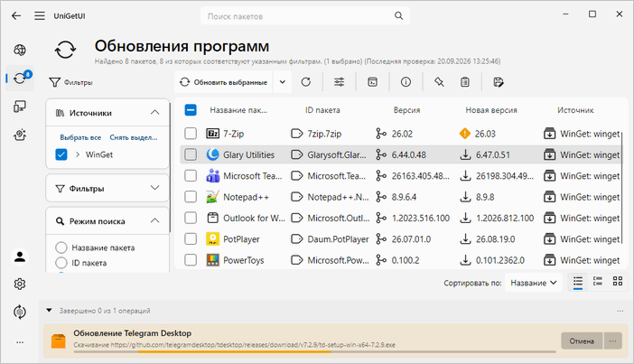Screen dimensions: 634x364
Task: Select the 'Название пакета' radio button
Action: click(x=61, y=247)
